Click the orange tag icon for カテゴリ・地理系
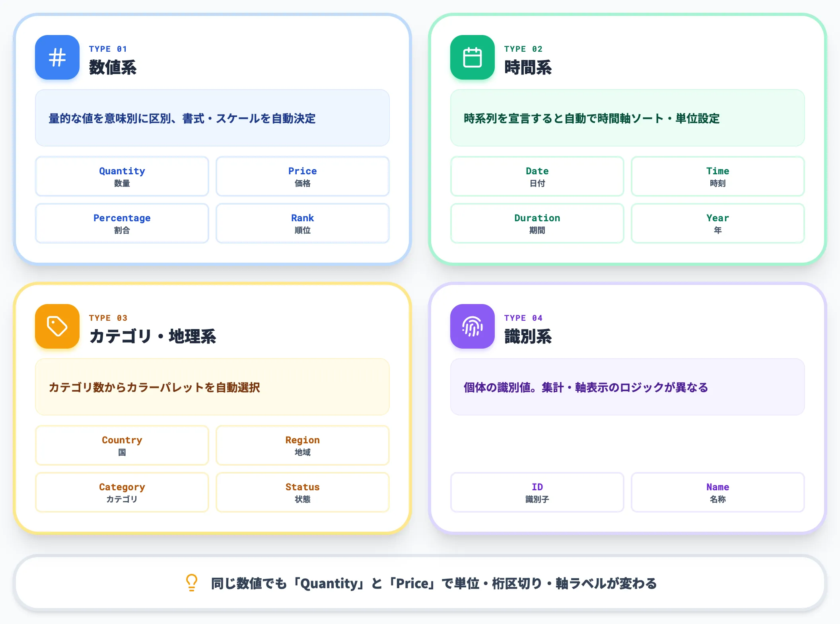Viewport: 840px width, 624px height. tap(57, 326)
